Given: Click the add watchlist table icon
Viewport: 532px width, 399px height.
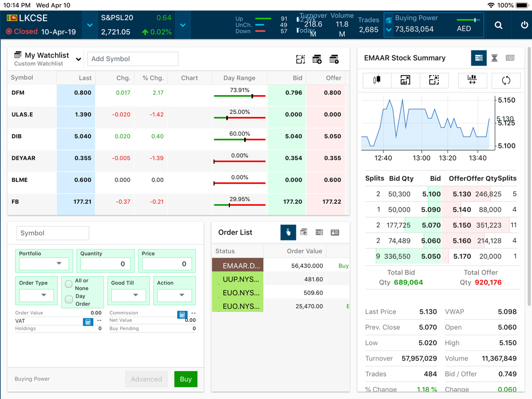Looking at the screenshot, I should [x=317, y=60].
